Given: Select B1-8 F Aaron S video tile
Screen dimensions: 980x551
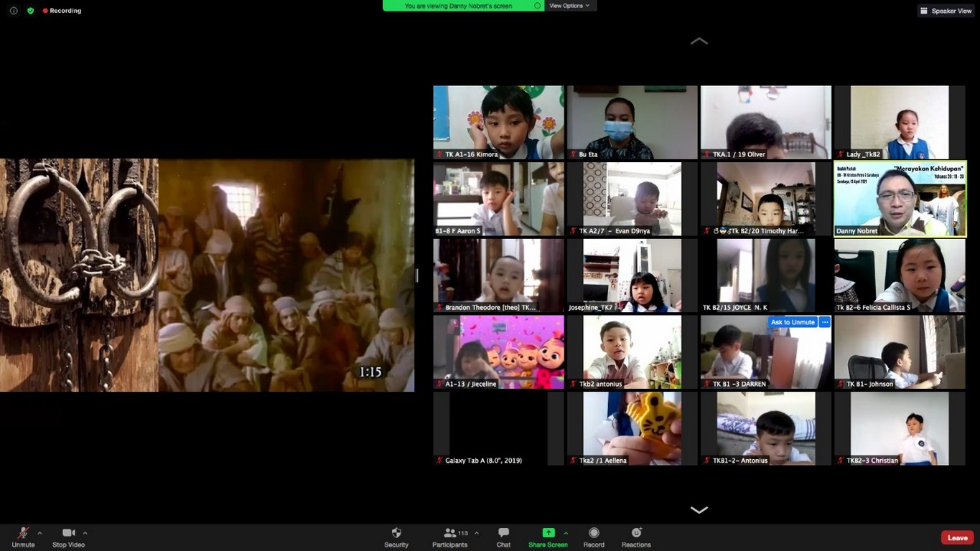Looking at the screenshot, I should coord(498,199).
